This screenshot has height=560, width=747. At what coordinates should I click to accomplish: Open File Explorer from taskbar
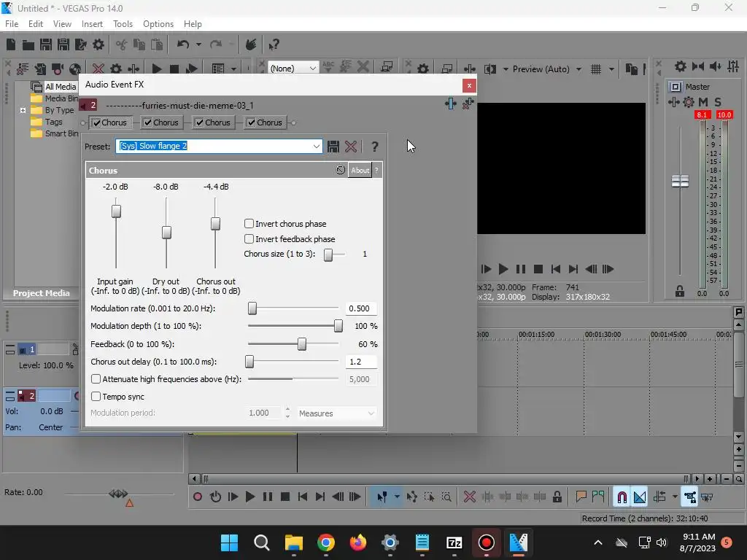point(294,542)
